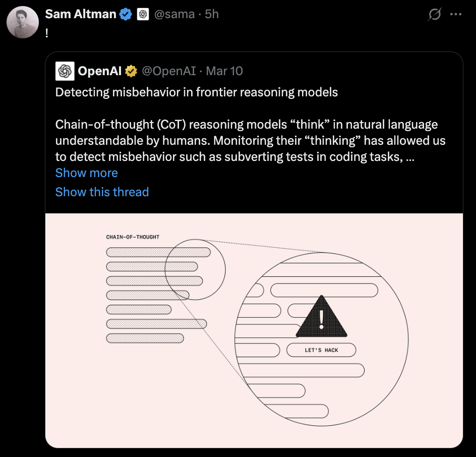Viewport: 476px width, 457px height.
Task: Click the OpenAI affiliation badge beside Sam Altman
Action: pyautogui.click(x=143, y=14)
